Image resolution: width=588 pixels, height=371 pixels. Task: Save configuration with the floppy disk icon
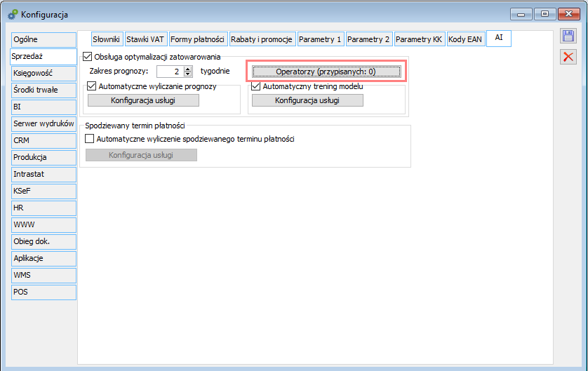pyautogui.click(x=568, y=36)
